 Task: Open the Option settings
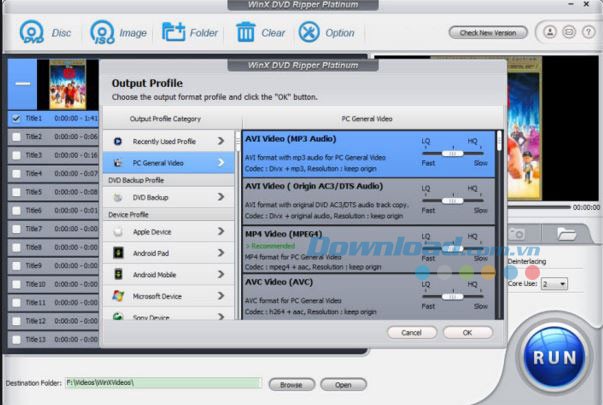coord(311,32)
